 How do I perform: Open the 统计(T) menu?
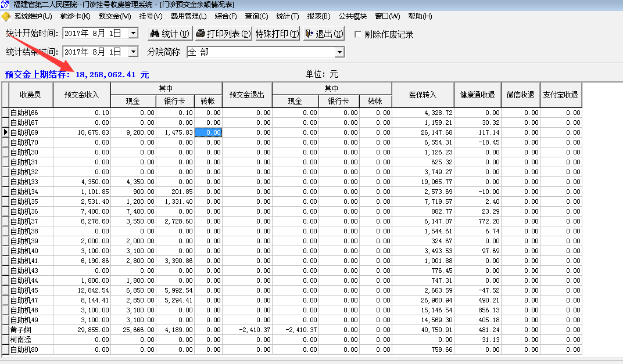tap(287, 16)
